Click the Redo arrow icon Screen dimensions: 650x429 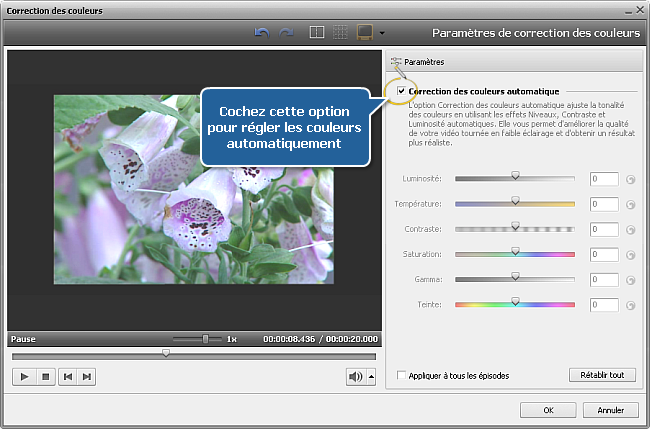pos(286,33)
